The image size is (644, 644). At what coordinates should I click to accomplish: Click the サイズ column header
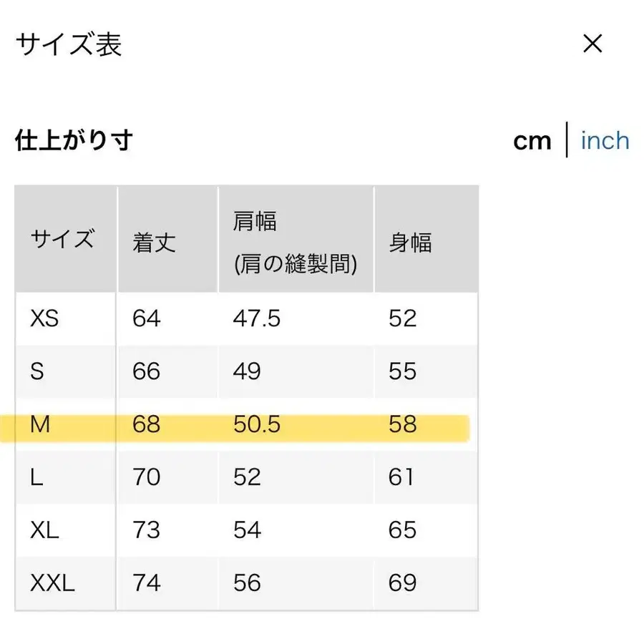tap(64, 239)
